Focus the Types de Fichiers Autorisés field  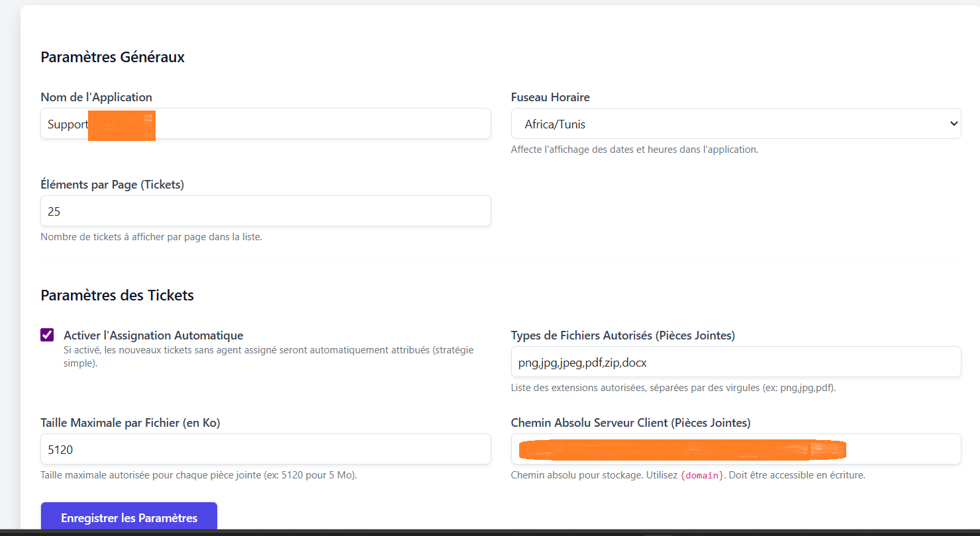pos(735,361)
